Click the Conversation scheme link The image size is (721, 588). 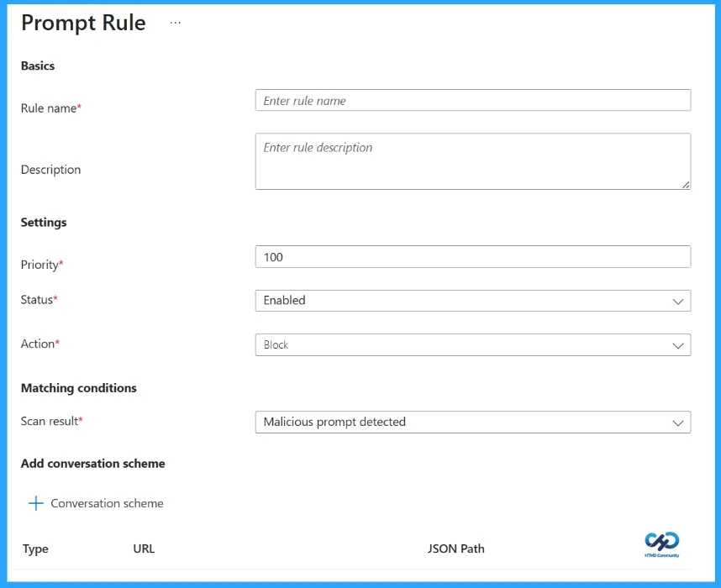click(105, 502)
